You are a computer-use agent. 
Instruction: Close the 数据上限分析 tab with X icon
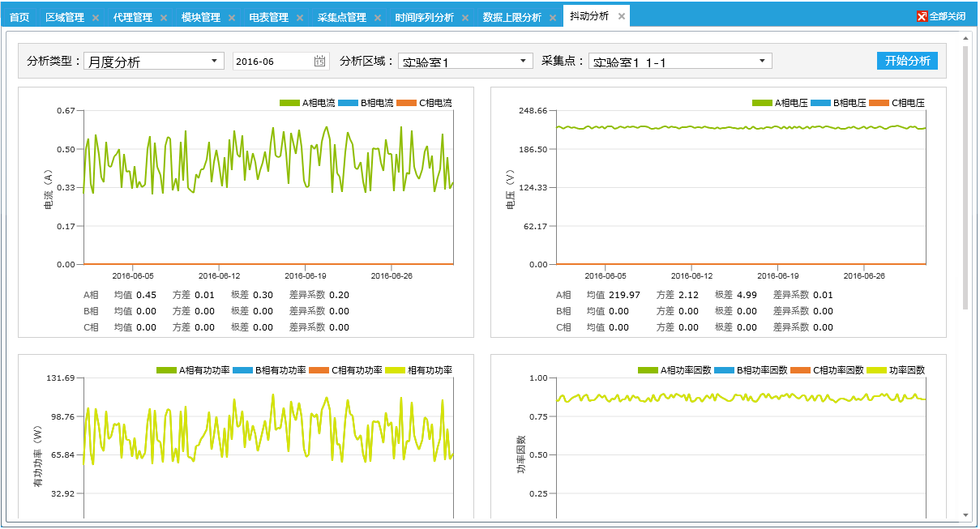point(553,18)
